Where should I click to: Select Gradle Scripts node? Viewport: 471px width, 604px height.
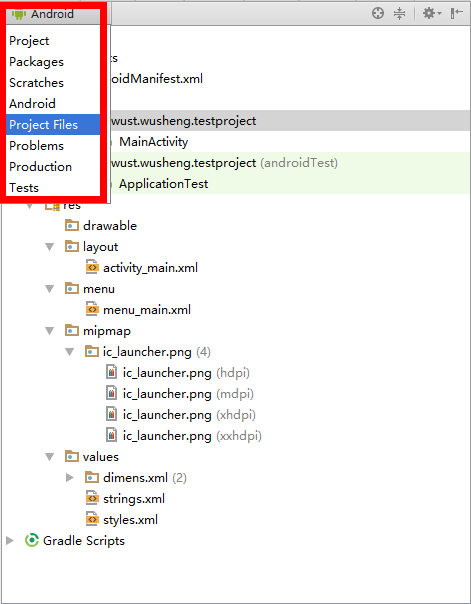84,541
